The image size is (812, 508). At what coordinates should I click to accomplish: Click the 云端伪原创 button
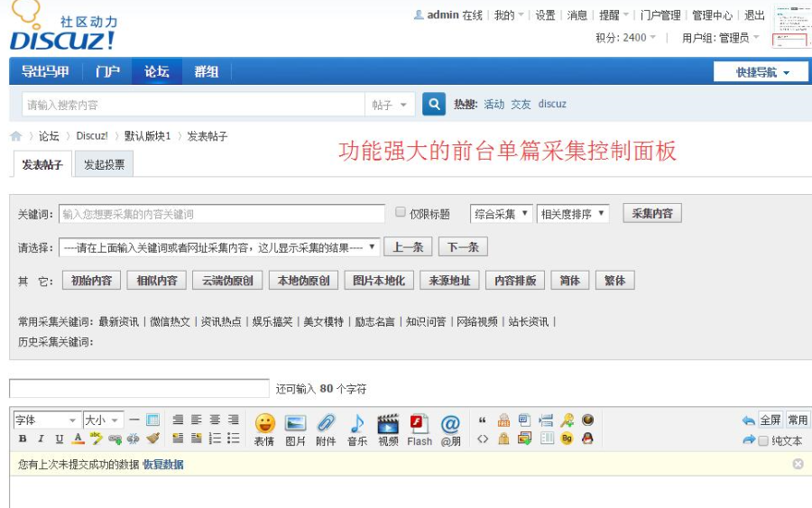(227, 280)
